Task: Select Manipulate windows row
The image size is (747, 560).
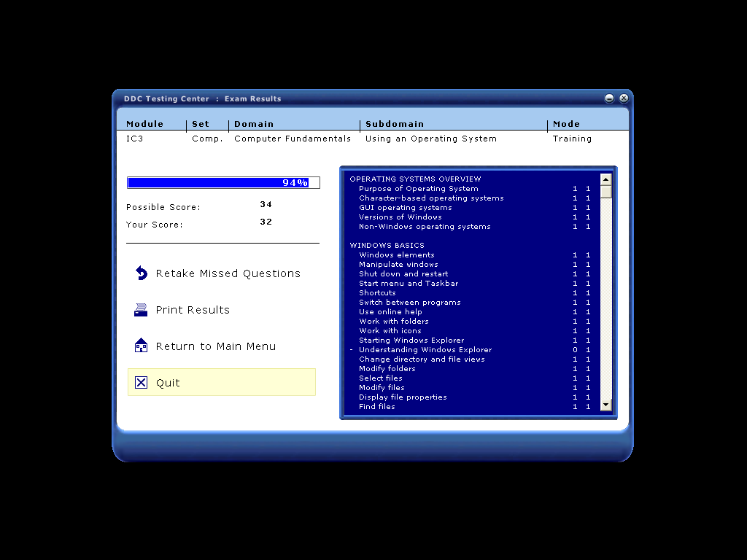Action: point(474,264)
